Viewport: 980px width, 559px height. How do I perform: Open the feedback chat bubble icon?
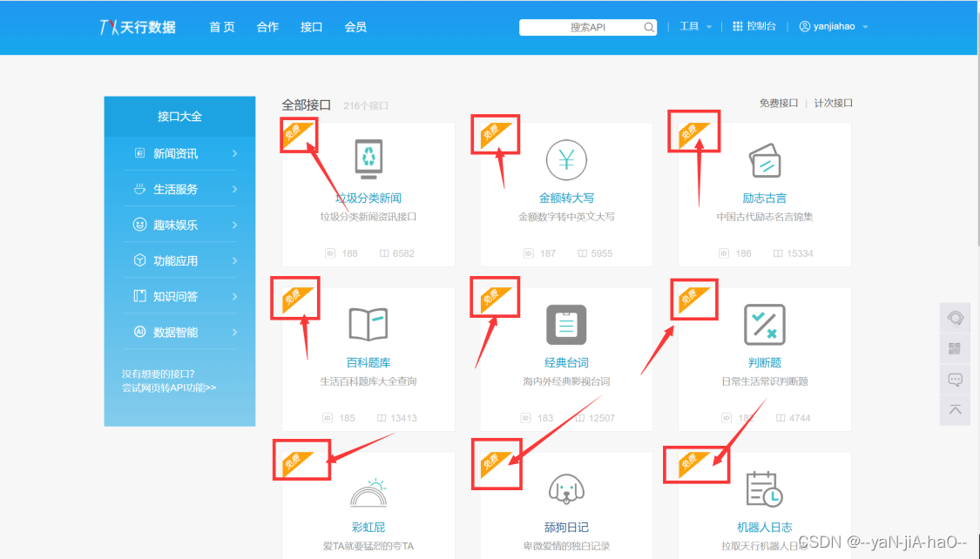click(x=955, y=379)
